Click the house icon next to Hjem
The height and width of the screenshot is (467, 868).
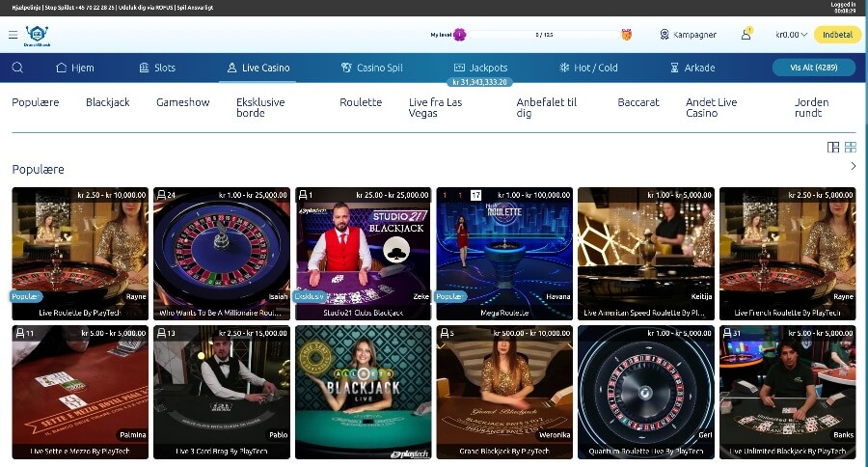(62, 68)
